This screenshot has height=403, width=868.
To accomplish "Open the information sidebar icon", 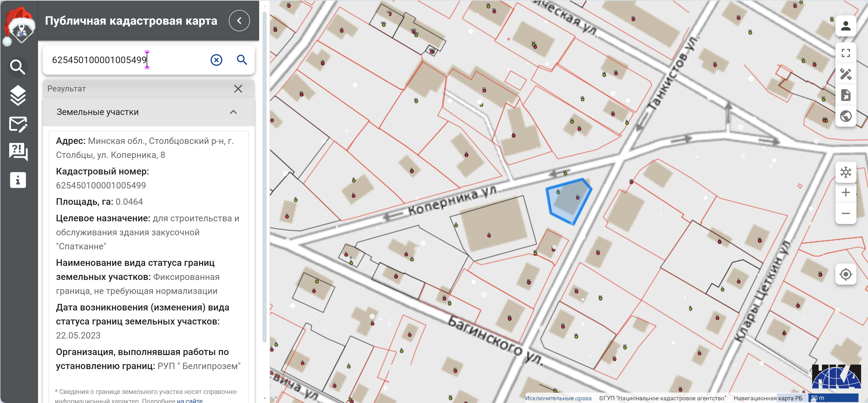I will (18, 180).
